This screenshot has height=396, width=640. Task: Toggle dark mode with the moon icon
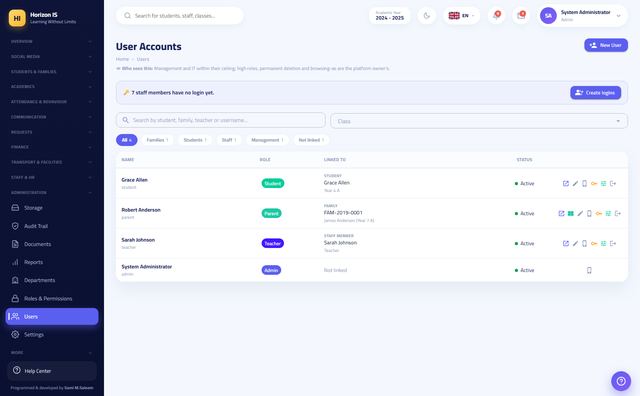tap(427, 16)
